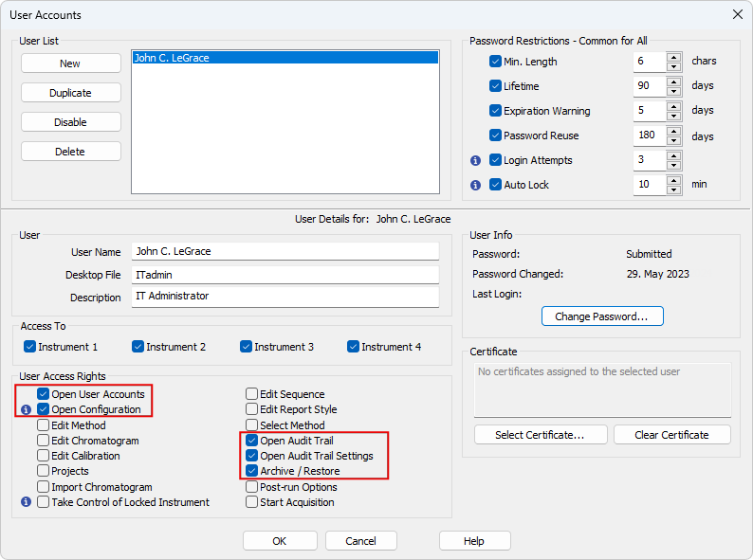The height and width of the screenshot is (560, 753).
Task: Select John C. LeGrace in user list
Action: coord(285,58)
